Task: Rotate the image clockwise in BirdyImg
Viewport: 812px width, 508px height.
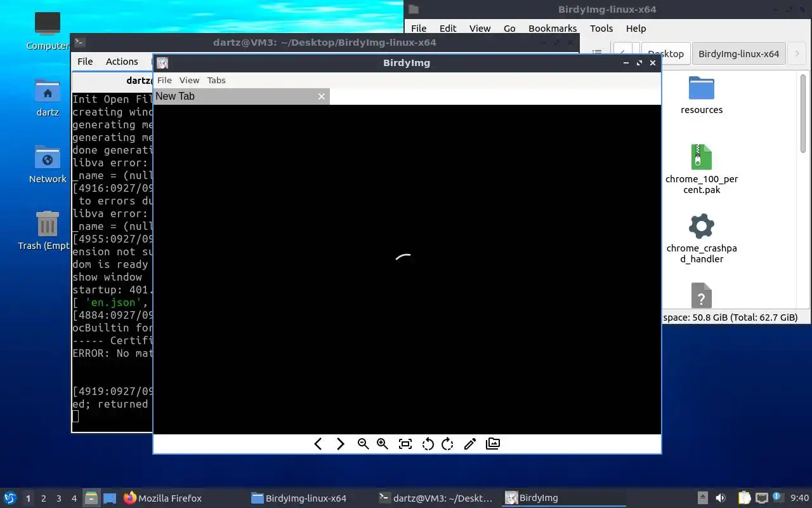Action: [448, 444]
